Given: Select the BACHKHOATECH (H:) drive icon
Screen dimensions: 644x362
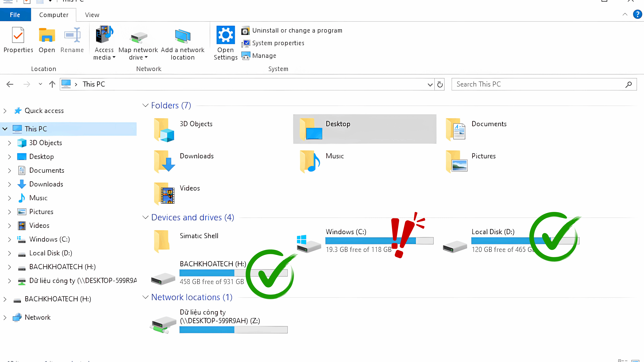Looking at the screenshot, I should point(163,279).
